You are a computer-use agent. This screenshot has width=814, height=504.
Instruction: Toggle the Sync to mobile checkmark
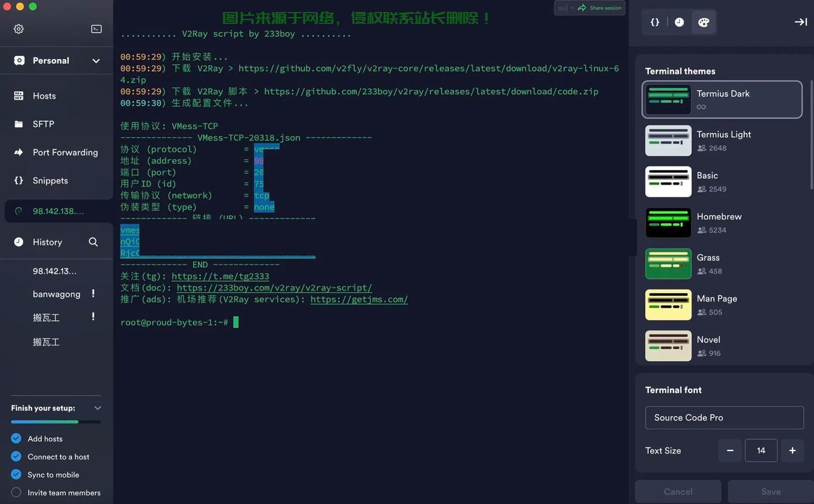point(16,474)
